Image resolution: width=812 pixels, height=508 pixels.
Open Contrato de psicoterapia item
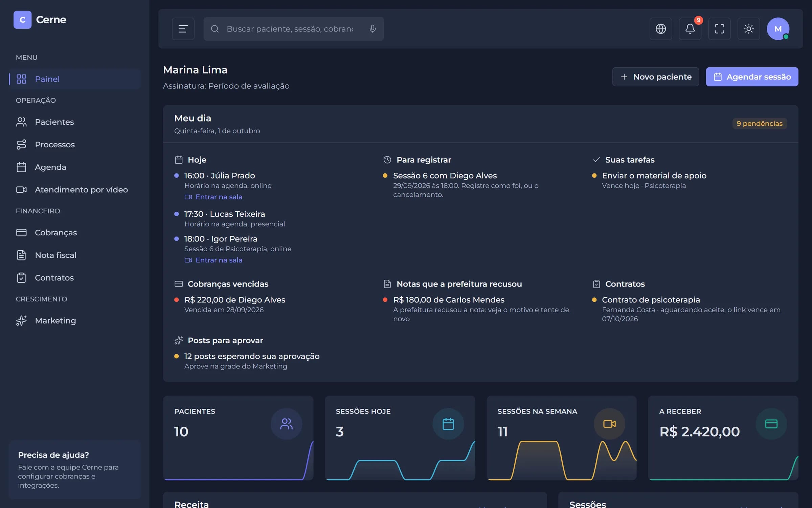(x=651, y=300)
